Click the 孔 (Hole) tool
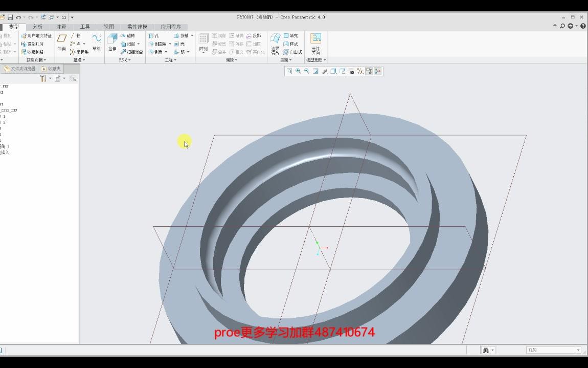This screenshot has height=368, width=588. 153,36
